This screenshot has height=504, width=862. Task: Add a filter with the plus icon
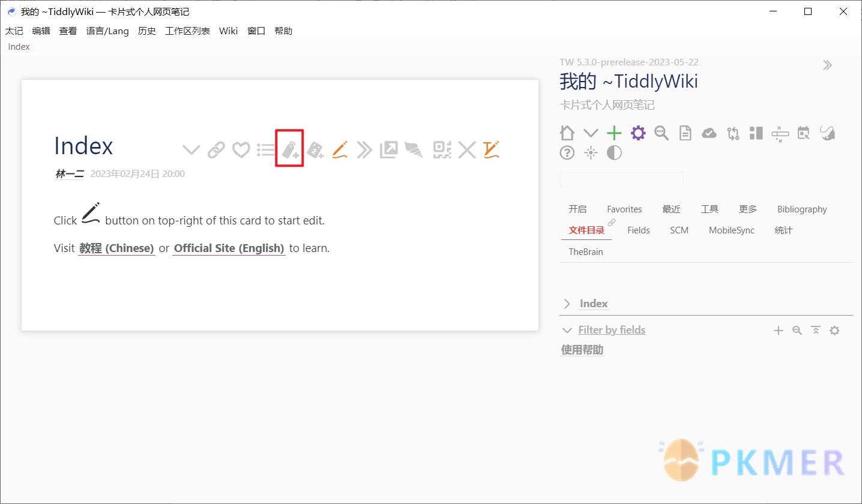(779, 331)
